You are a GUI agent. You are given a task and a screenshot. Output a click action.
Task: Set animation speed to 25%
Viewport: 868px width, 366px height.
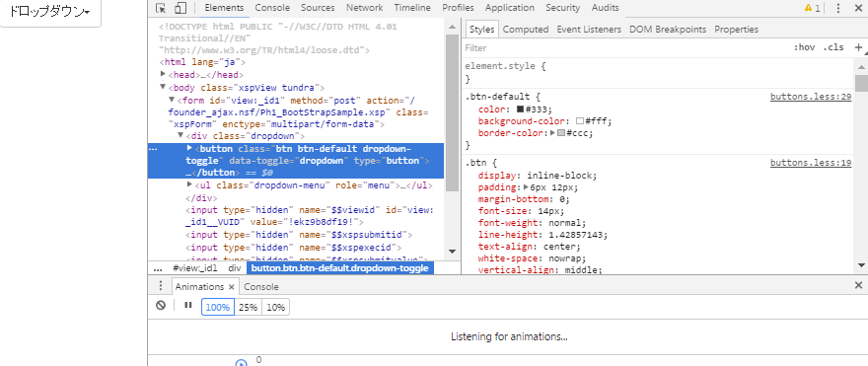click(248, 308)
